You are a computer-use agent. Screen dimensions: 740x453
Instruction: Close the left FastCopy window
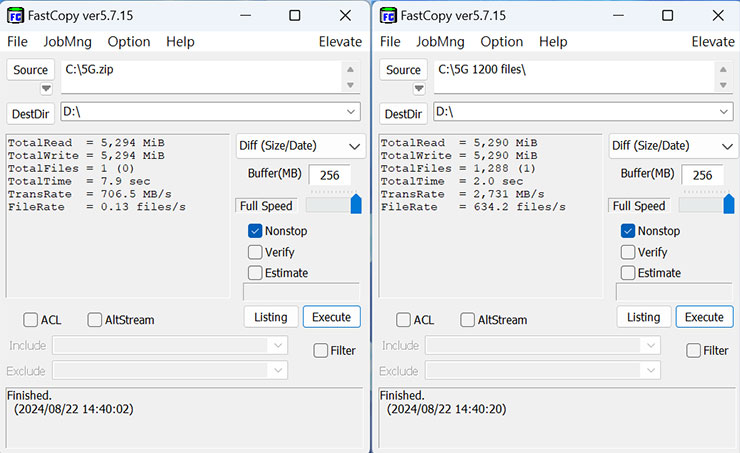345,16
